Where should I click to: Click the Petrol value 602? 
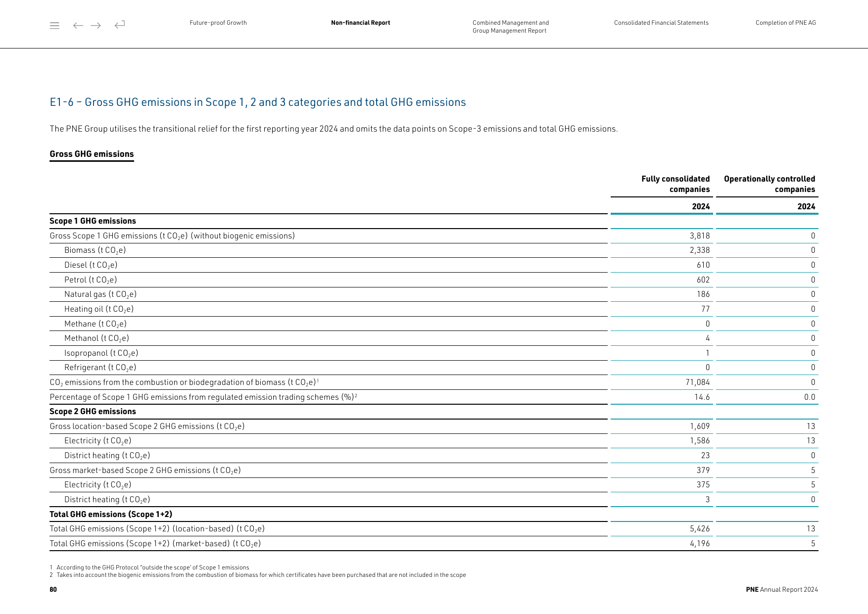point(703,280)
